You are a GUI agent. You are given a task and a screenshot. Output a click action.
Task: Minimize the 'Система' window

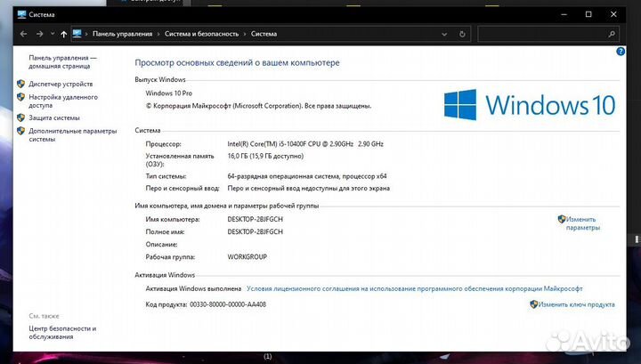click(564, 14)
